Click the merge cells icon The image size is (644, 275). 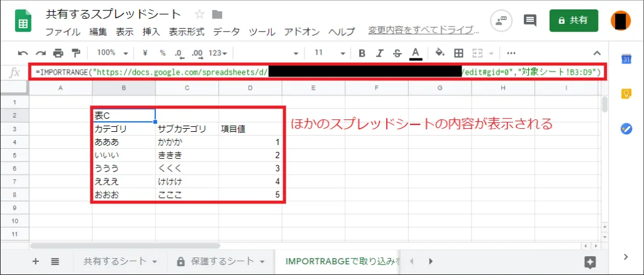point(477,53)
